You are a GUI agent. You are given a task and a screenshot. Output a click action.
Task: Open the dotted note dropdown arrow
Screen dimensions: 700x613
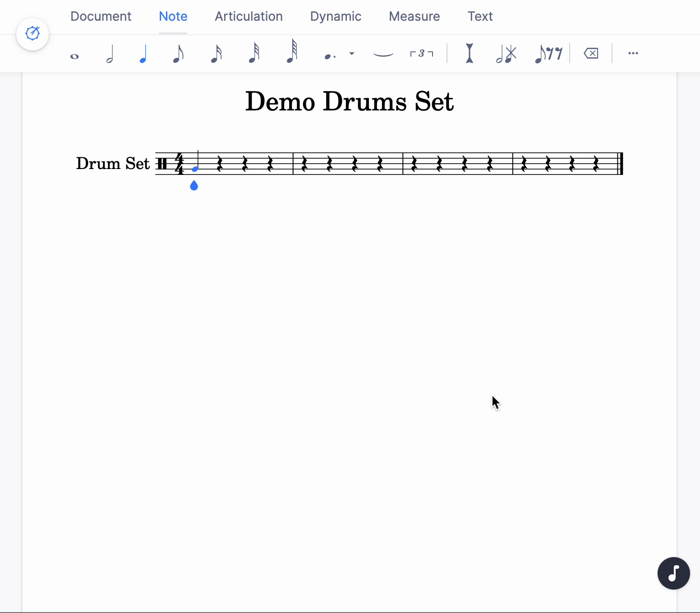(x=352, y=54)
